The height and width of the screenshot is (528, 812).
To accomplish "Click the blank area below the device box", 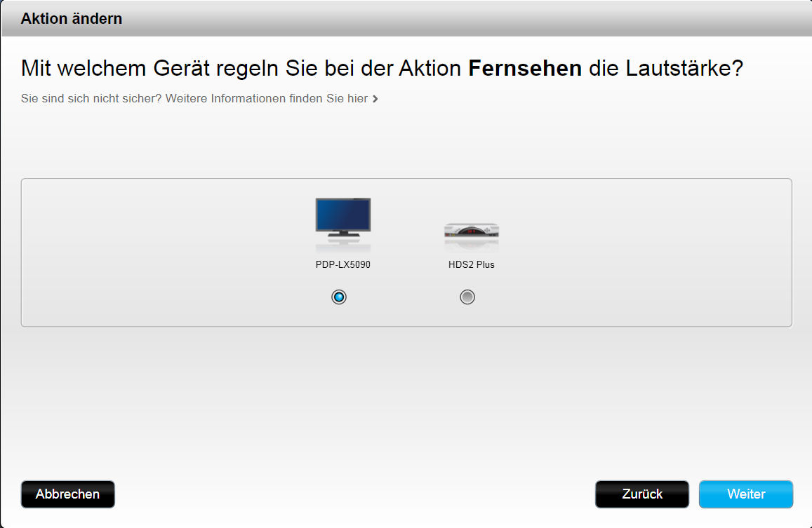I will pos(406,400).
